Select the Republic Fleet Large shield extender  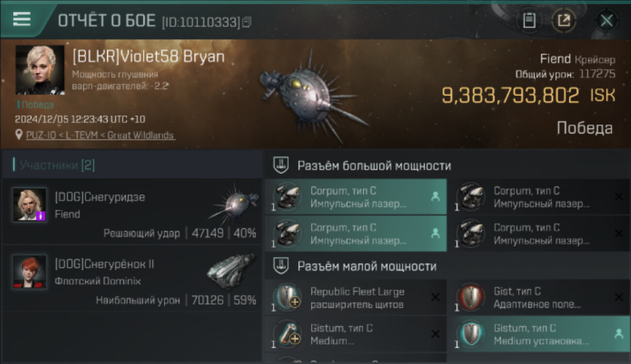pyautogui.click(x=356, y=298)
